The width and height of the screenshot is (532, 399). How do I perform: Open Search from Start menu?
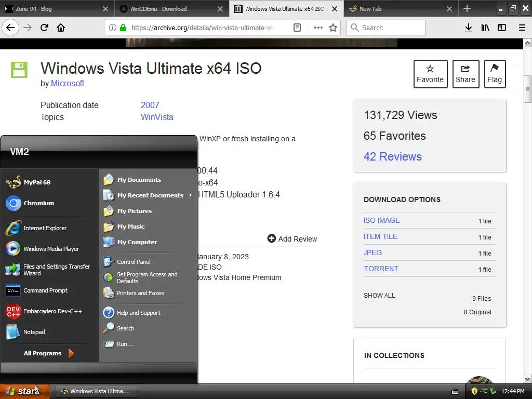[119, 328]
